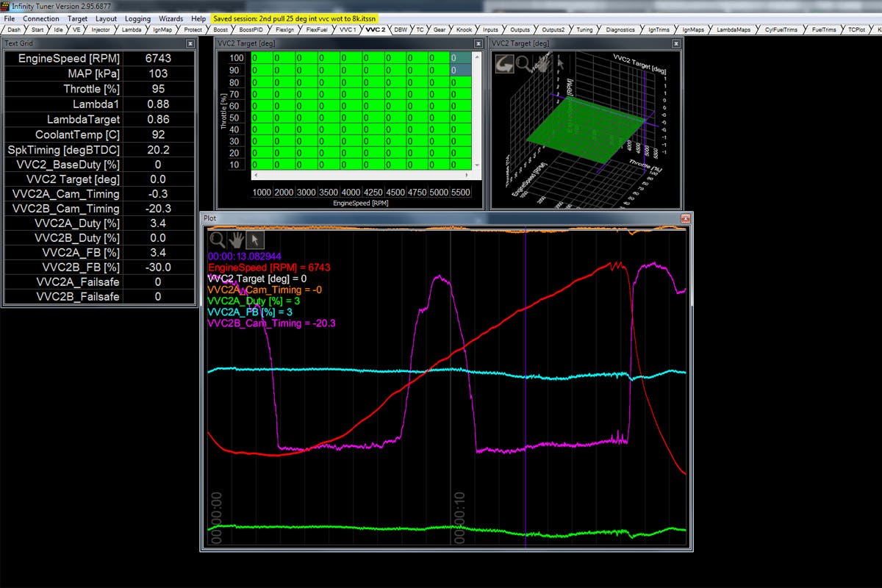Select the highlighted 100% throttle 5500 RPM cell
The height and width of the screenshot is (588, 882).
[x=459, y=58]
